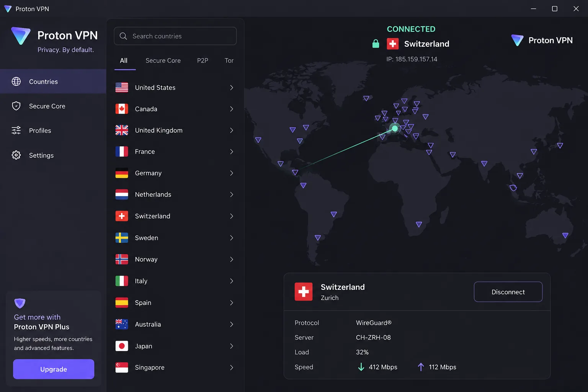
Task: Click the connected Zurich node on map
Action: (x=395, y=128)
